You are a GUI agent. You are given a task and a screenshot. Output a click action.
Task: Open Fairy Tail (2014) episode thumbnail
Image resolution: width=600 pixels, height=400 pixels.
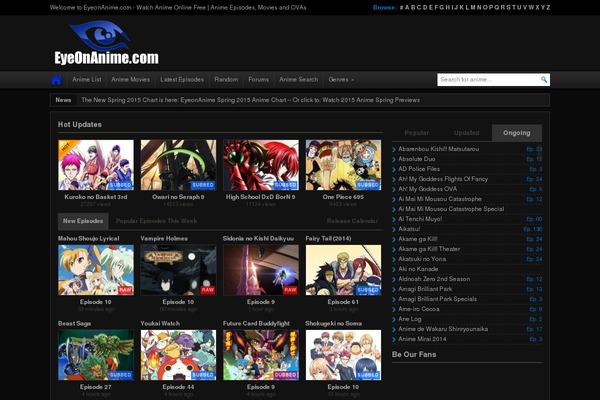tap(343, 270)
